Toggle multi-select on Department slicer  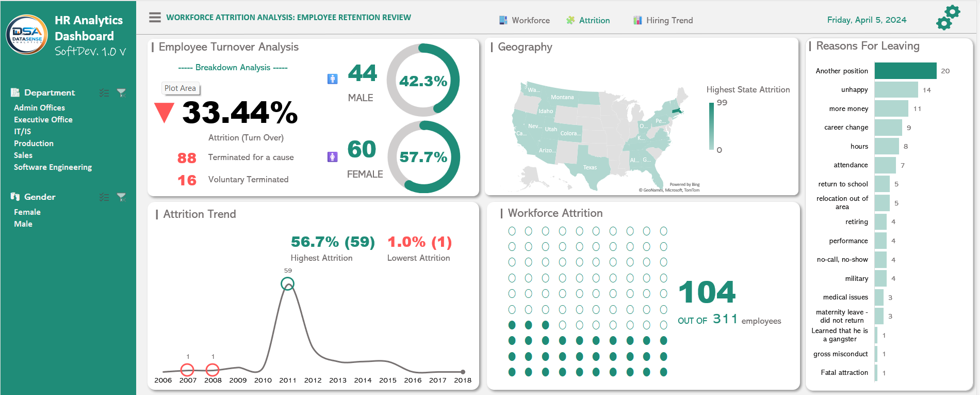[104, 93]
